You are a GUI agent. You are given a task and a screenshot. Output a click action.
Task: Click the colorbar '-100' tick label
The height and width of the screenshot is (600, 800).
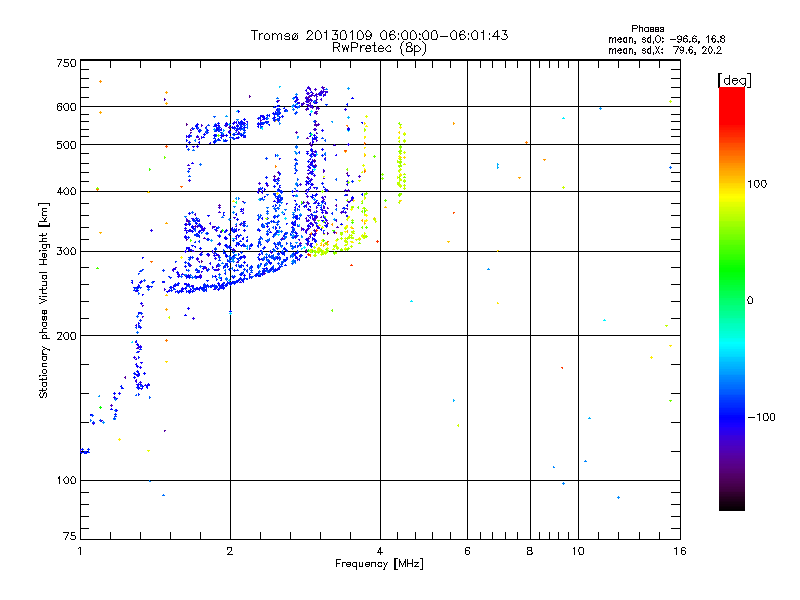pos(761,417)
